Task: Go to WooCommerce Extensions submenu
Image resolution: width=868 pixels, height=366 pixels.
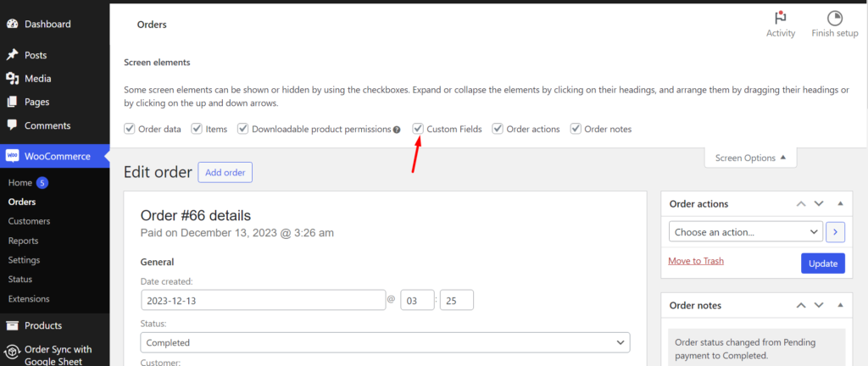Action: click(x=29, y=298)
